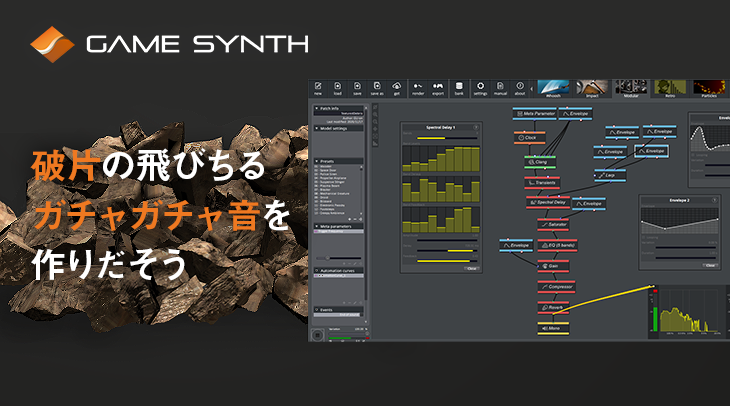Image resolution: width=730 pixels, height=406 pixels.
Task: Click the Spectral Delay 1 help icon
Action: 476,128
